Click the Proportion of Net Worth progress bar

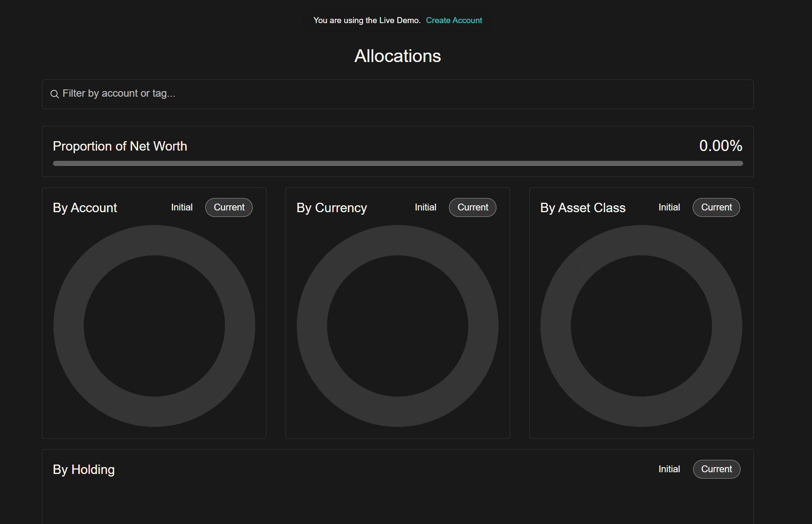(397, 163)
